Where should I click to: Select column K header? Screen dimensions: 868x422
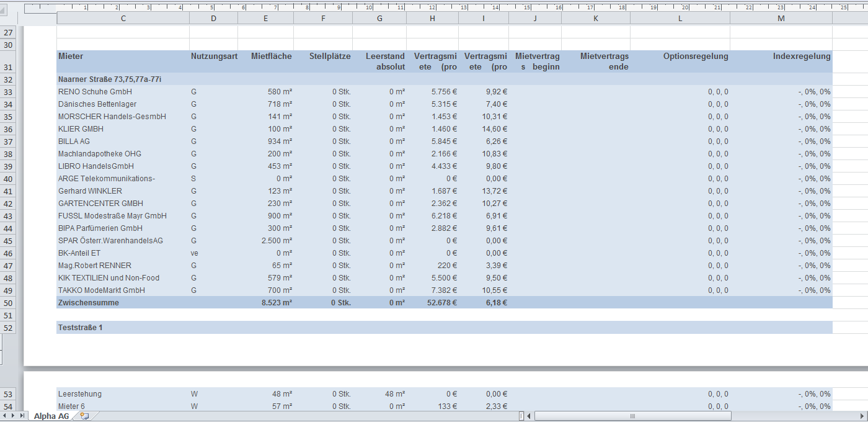[x=596, y=19]
